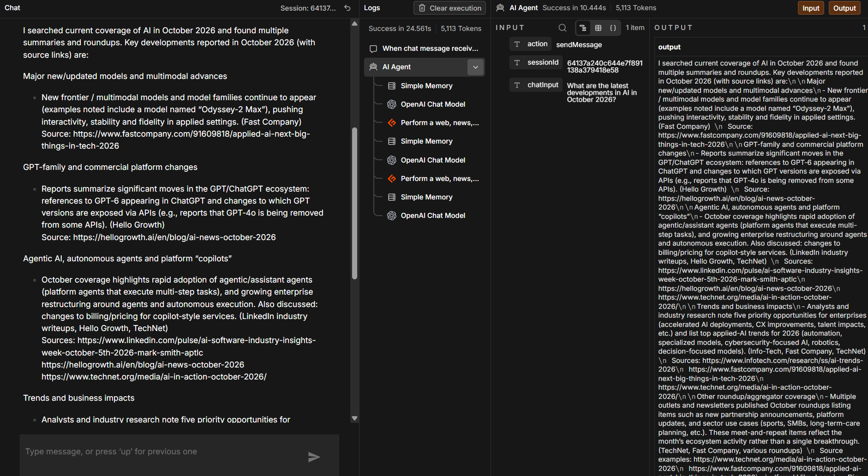Viewport: 868px width, 476px height.
Task: Click the sendMessage action value
Action: coord(579,45)
